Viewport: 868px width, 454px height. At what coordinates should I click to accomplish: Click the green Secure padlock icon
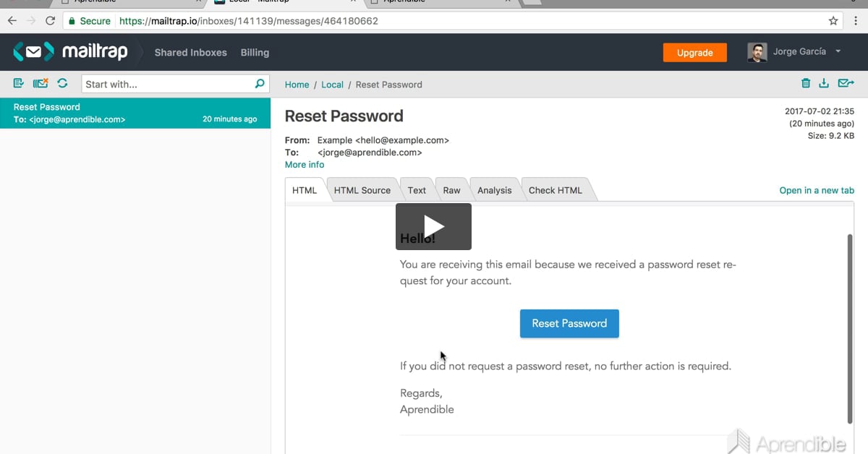pyautogui.click(x=72, y=21)
